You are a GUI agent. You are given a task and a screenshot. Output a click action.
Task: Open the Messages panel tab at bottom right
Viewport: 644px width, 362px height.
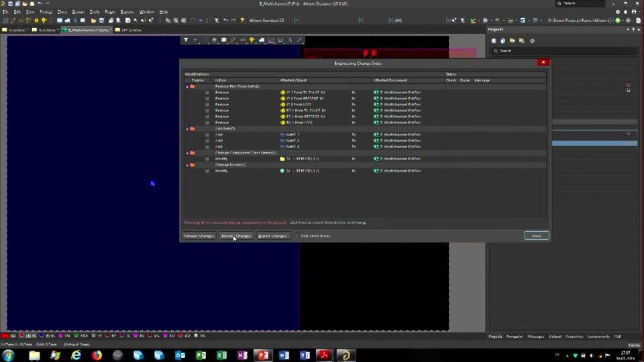click(x=535, y=337)
